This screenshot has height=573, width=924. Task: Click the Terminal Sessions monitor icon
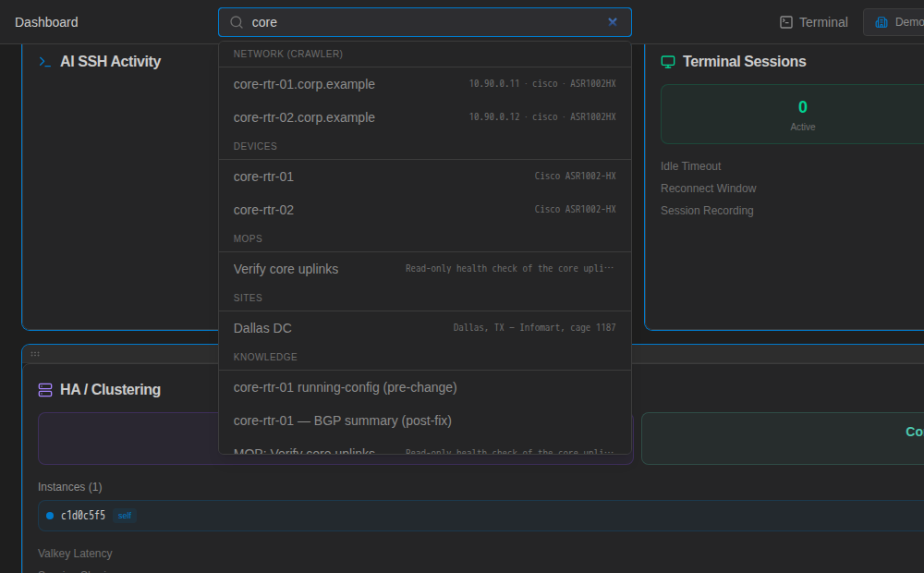coord(668,62)
